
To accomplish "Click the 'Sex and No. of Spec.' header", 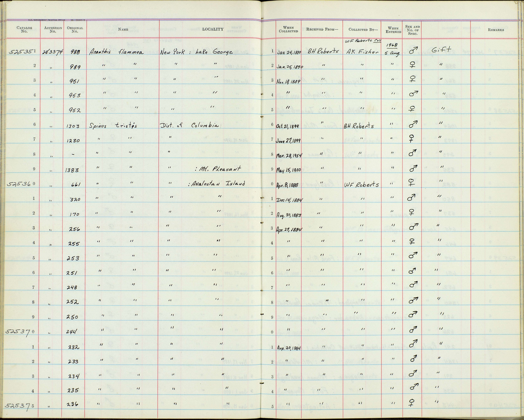I will pos(412,30).
